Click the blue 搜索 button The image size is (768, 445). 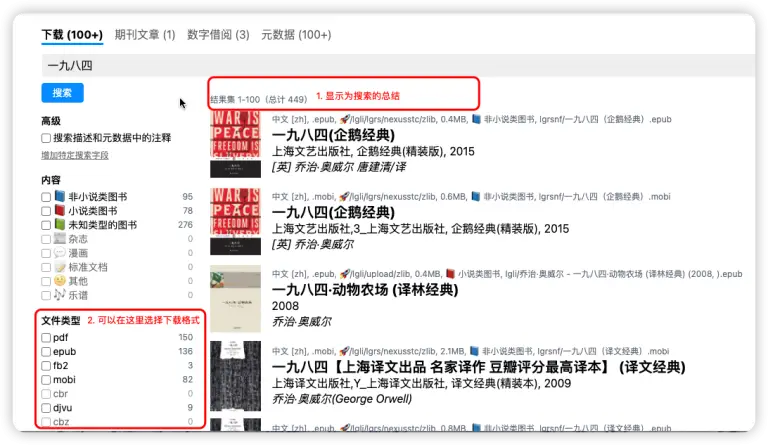pos(62,93)
